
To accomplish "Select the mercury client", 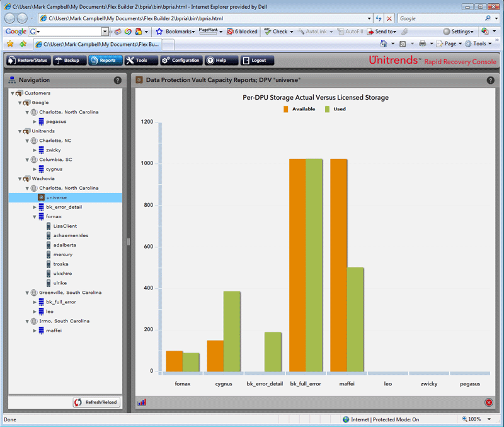I will (x=62, y=255).
